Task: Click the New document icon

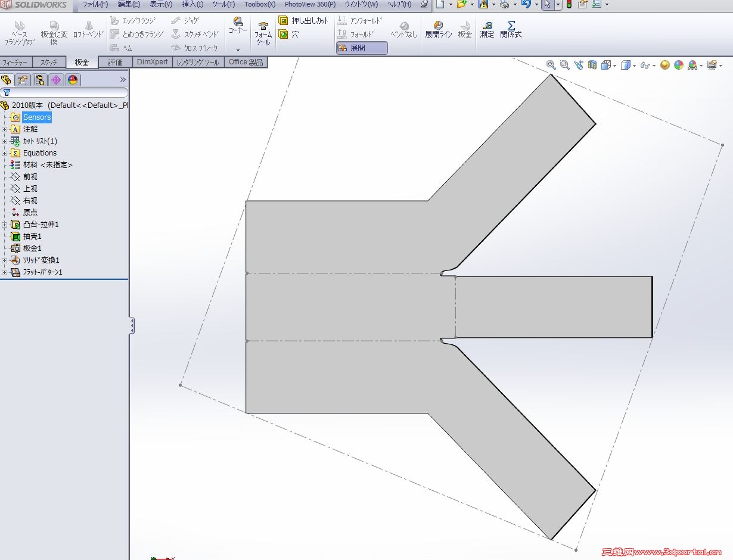Action: point(440,4)
